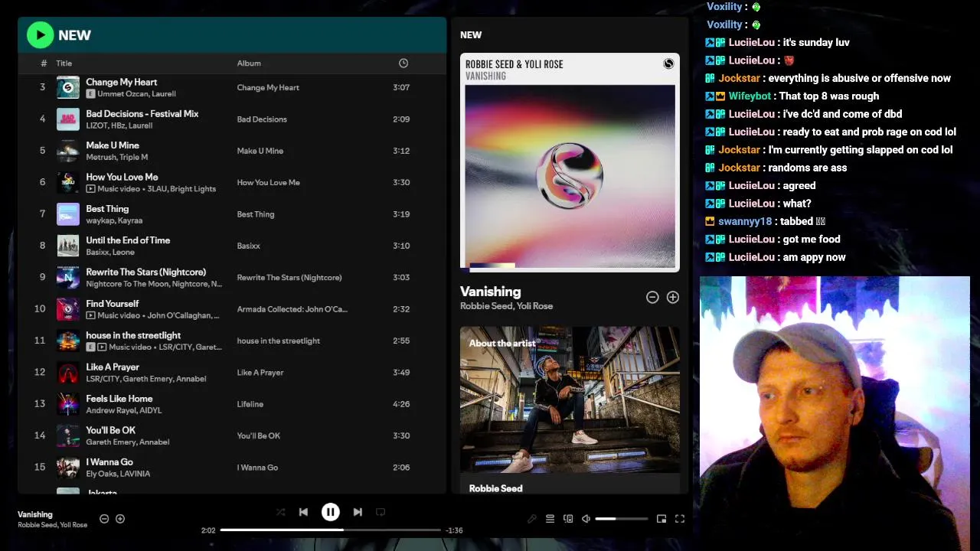Seek in the song progress bar
The image size is (980, 551).
coord(330,530)
